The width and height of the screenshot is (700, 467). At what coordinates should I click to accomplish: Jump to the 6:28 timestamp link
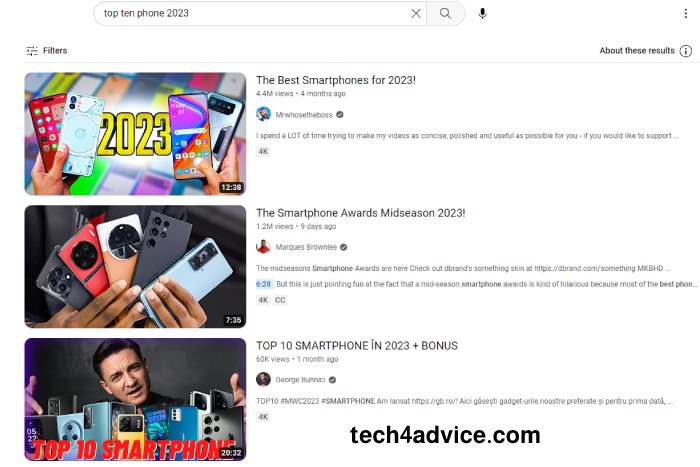point(263,284)
